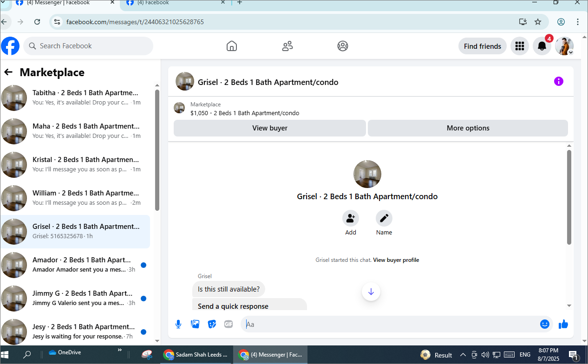Open the Chrome profile icon

click(x=561, y=22)
